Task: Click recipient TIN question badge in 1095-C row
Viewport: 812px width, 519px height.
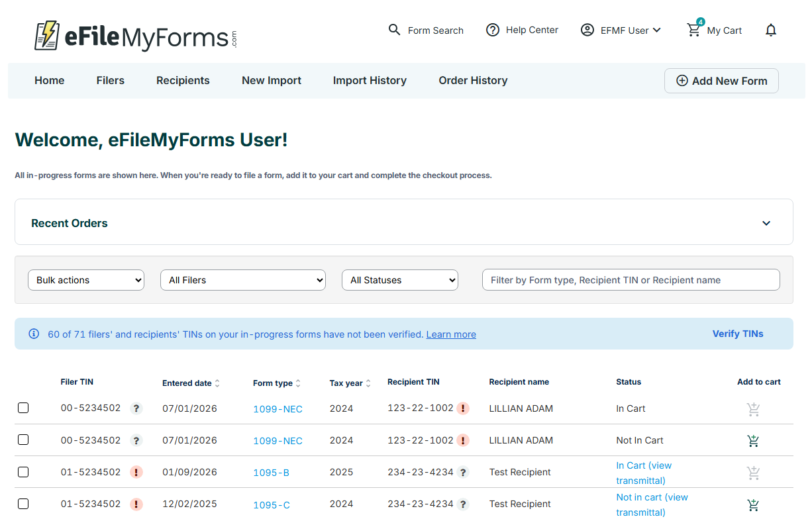Action: [463, 504]
